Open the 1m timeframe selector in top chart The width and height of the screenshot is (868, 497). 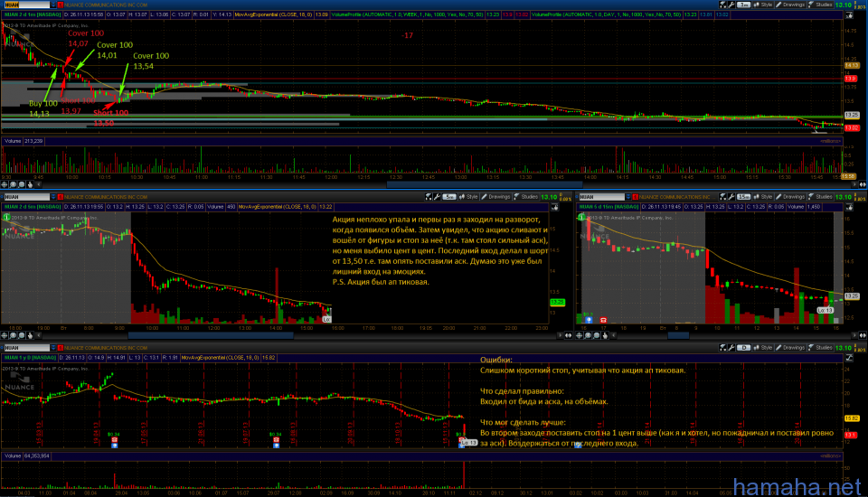point(743,5)
